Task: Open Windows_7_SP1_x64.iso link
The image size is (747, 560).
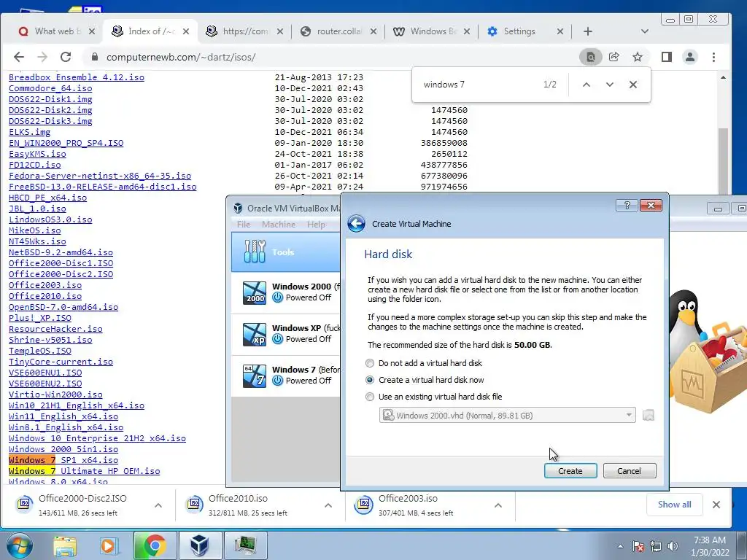Action: pyautogui.click(x=63, y=460)
